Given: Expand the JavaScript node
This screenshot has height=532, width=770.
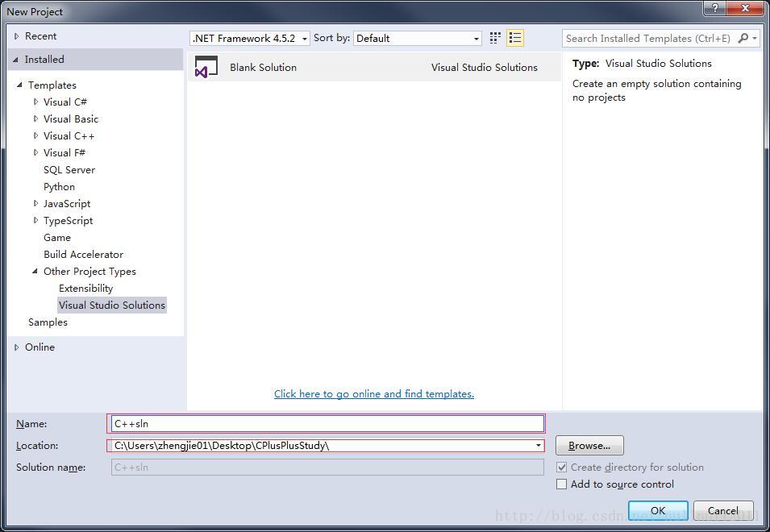Looking at the screenshot, I should click(35, 203).
